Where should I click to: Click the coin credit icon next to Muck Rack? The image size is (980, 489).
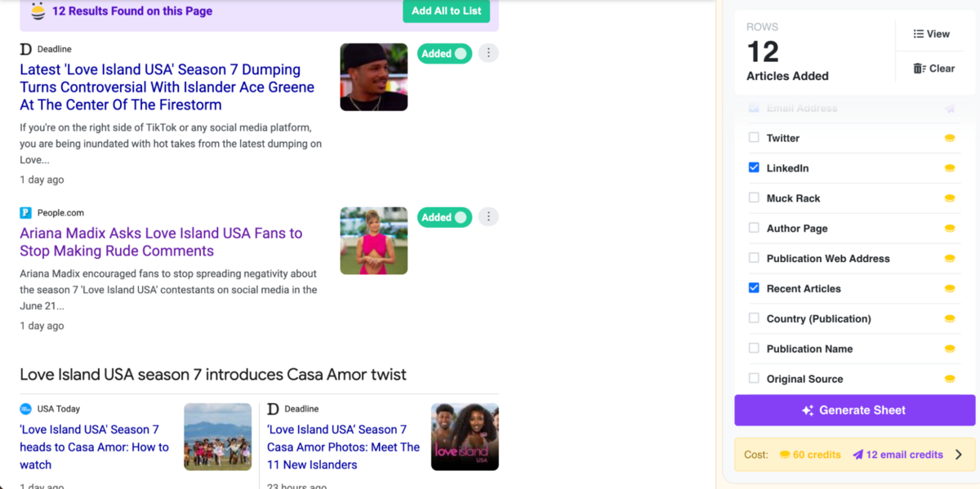pos(950,198)
